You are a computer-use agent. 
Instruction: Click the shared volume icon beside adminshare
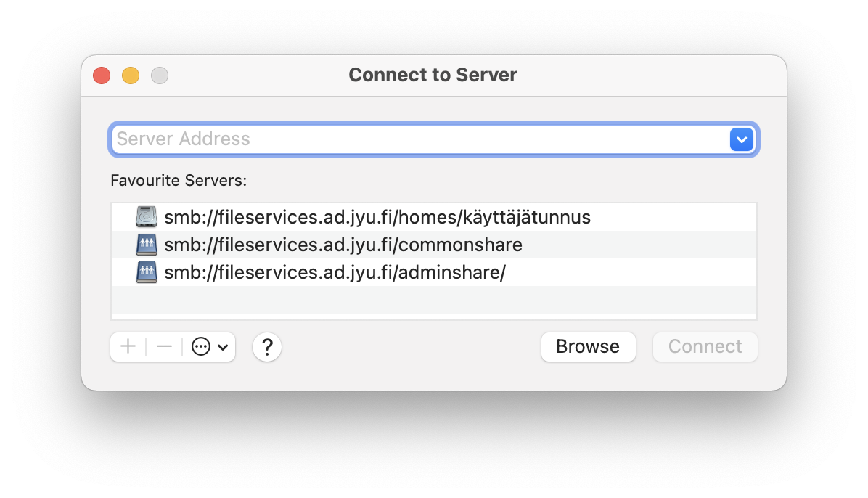(147, 272)
